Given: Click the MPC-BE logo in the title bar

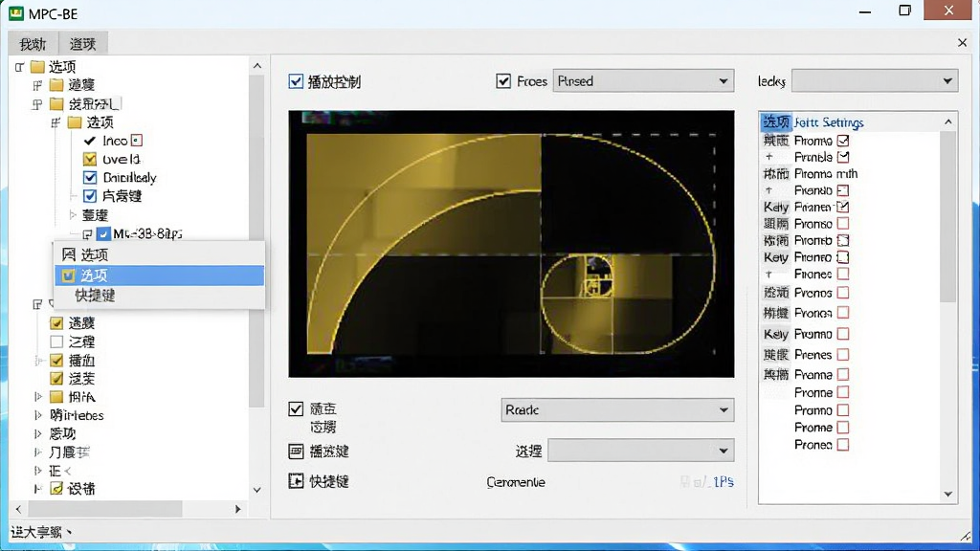Looking at the screenshot, I should (x=16, y=12).
